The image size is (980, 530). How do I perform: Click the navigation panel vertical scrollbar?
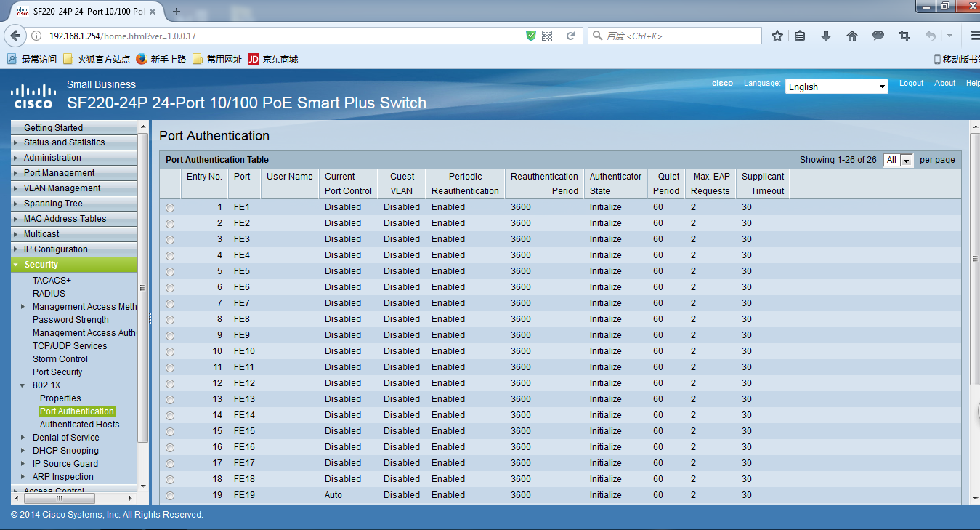click(x=142, y=288)
